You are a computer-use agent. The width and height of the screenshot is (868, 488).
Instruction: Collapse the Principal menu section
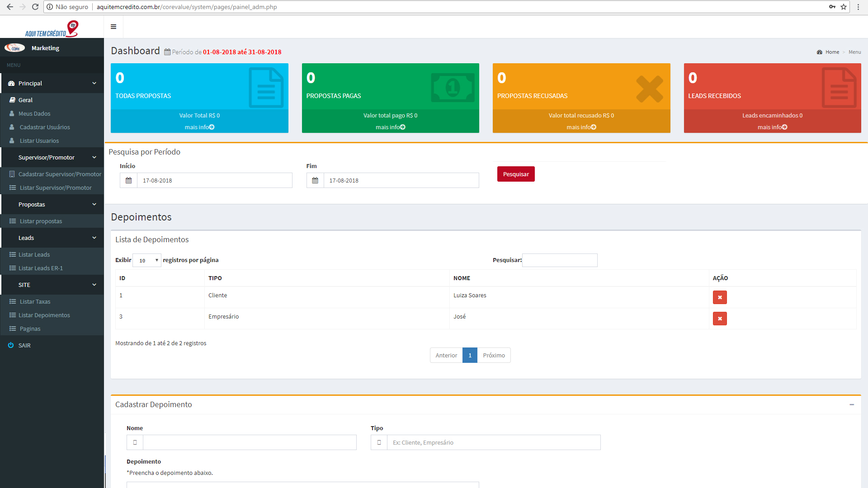pyautogui.click(x=94, y=83)
